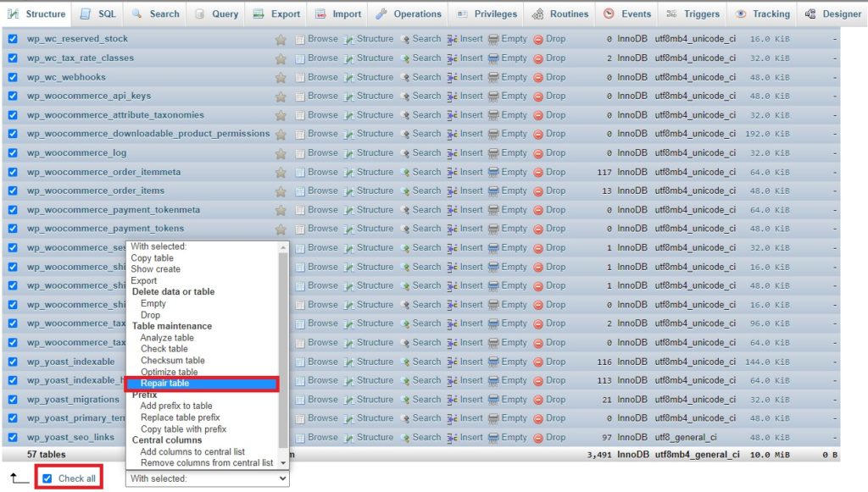868x492 pixels.
Task: Click Empty link for wp_yoast_indexable
Action: pyautogui.click(x=514, y=362)
